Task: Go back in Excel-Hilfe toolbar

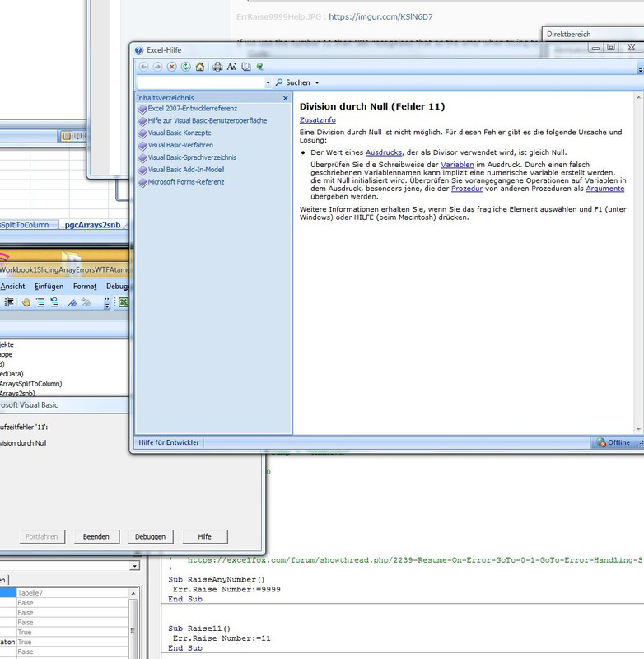Action: (x=143, y=67)
